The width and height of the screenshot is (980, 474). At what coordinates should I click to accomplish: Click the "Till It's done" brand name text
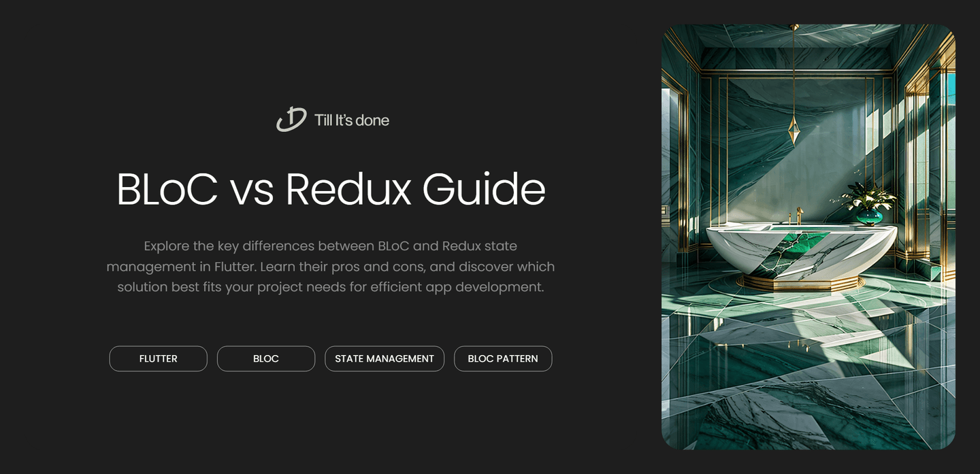point(351,120)
